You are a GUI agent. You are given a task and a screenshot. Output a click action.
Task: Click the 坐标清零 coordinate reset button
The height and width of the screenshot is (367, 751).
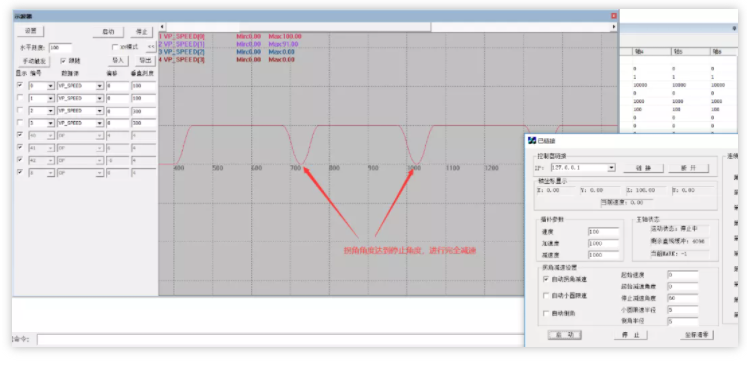coord(696,335)
